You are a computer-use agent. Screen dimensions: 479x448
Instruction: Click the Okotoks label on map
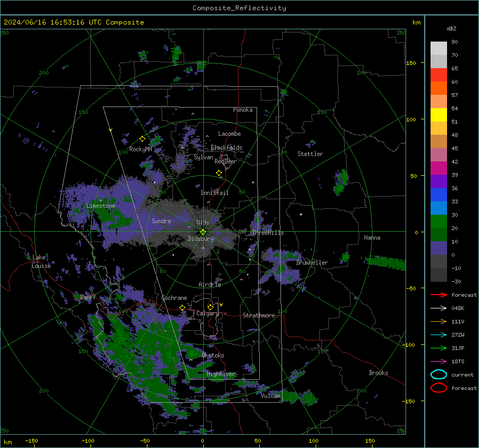213,355
